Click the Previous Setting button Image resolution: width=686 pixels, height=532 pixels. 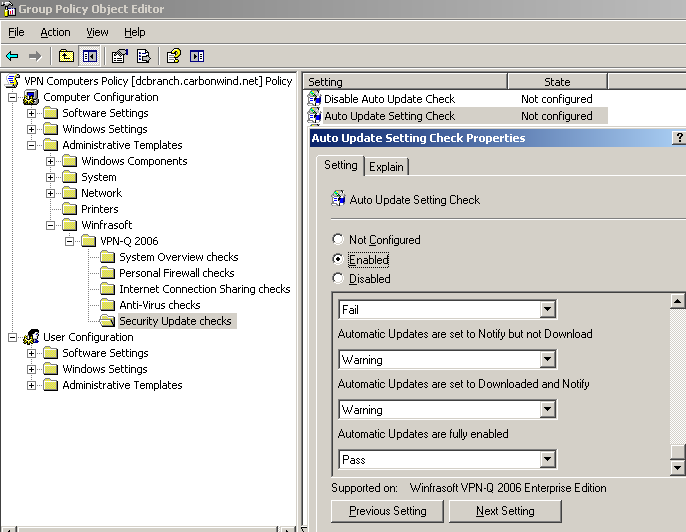tap(387, 511)
